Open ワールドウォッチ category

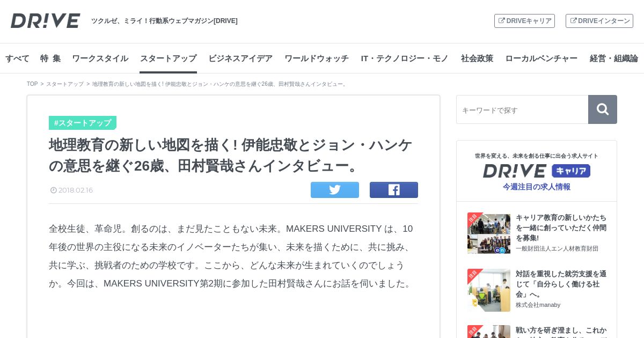(x=317, y=58)
